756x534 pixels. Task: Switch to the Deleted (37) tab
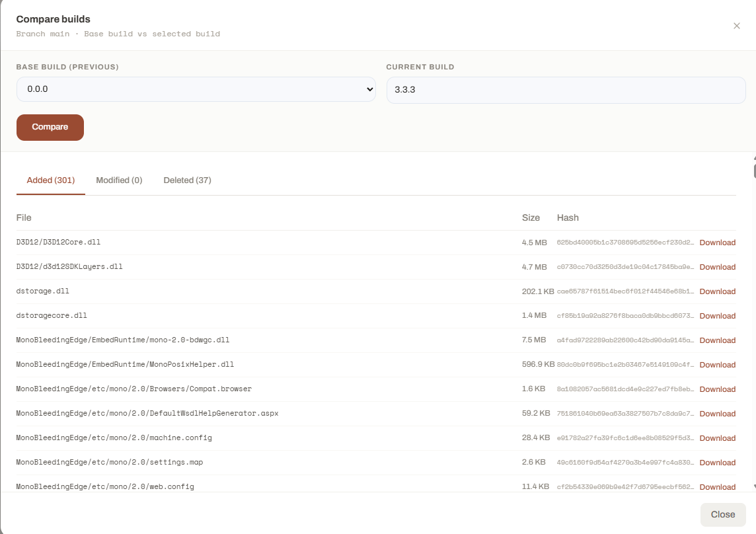pos(187,180)
